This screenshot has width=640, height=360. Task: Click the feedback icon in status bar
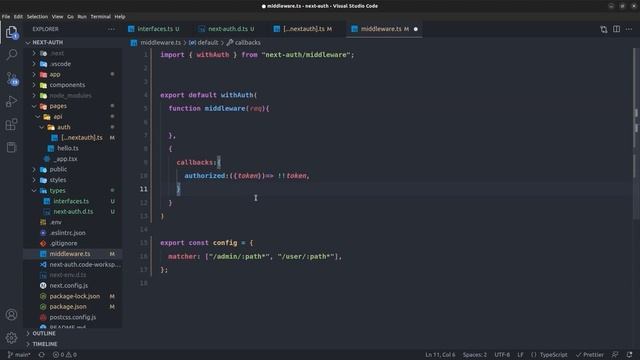615,355
